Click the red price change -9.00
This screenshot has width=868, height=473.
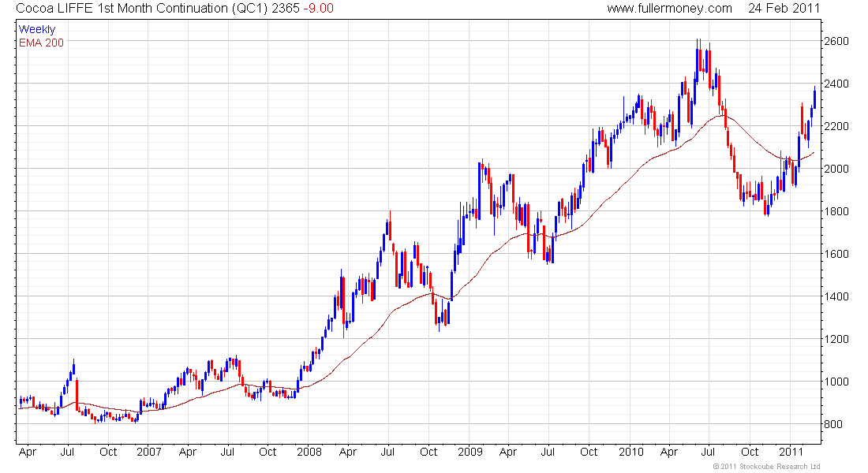tap(319, 9)
